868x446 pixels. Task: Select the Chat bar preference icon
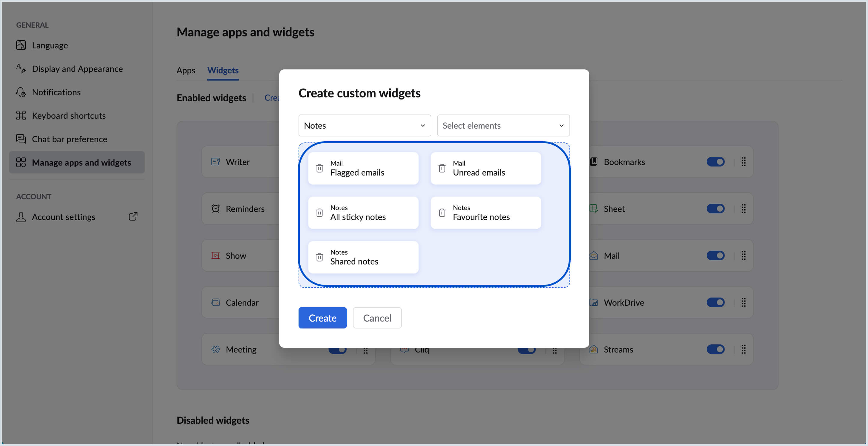pos(20,139)
